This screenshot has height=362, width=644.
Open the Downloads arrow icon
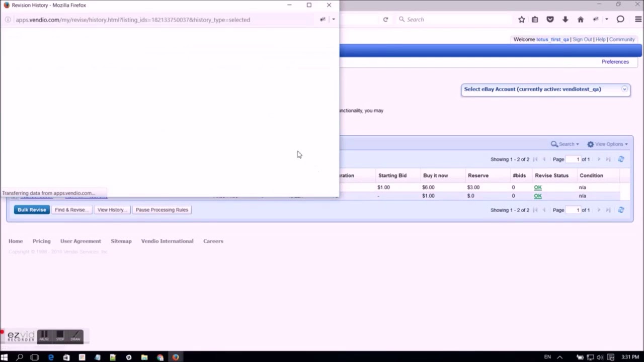(565, 19)
